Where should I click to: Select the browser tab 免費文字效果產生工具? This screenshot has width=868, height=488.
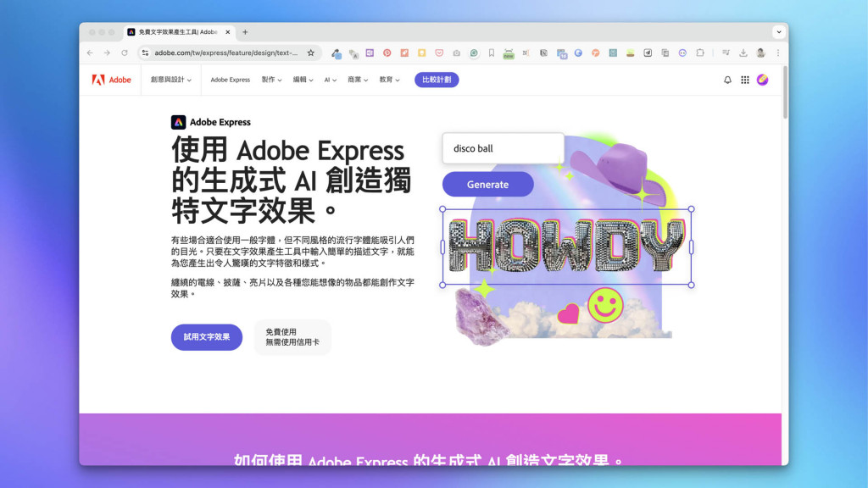pos(179,32)
